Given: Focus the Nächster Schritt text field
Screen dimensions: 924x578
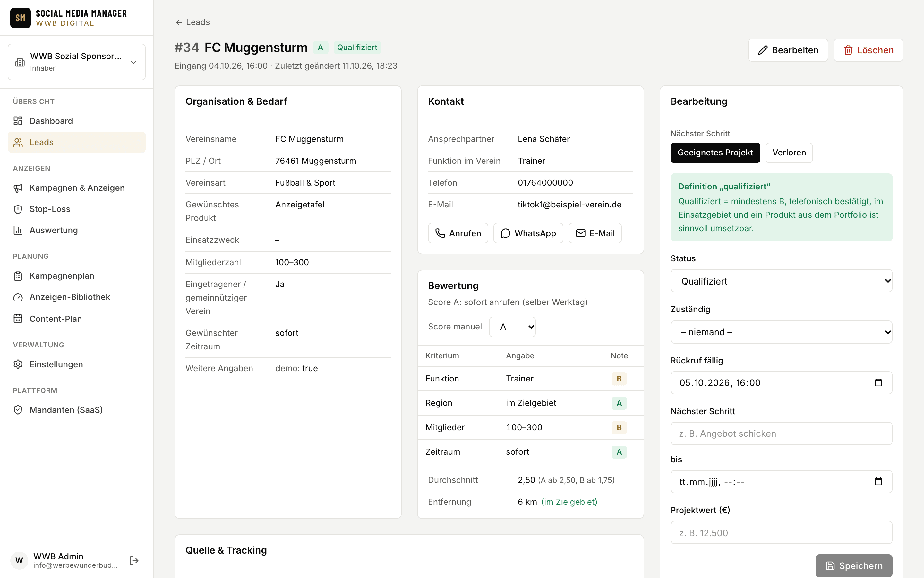Looking at the screenshot, I should [x=781, y=433].
